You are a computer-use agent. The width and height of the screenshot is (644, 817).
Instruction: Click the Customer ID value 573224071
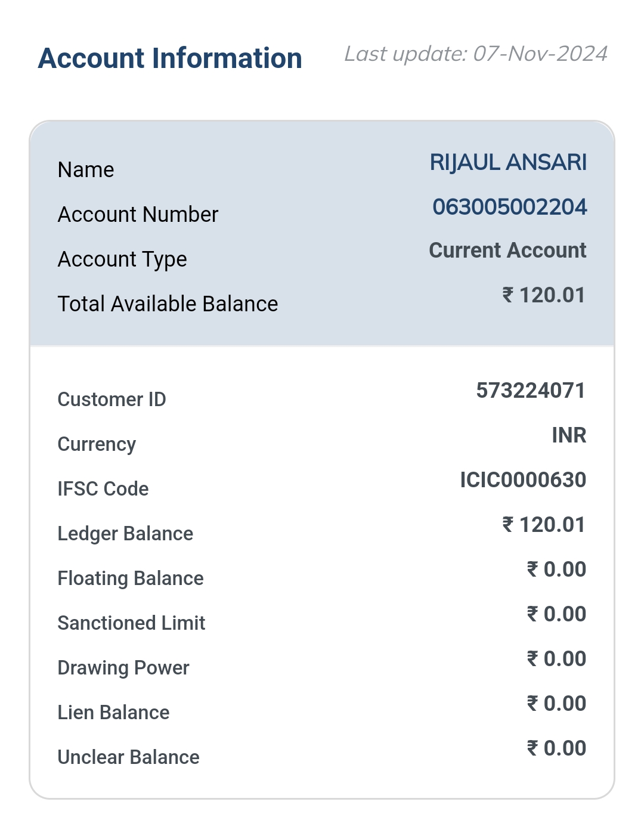[531, 391]
